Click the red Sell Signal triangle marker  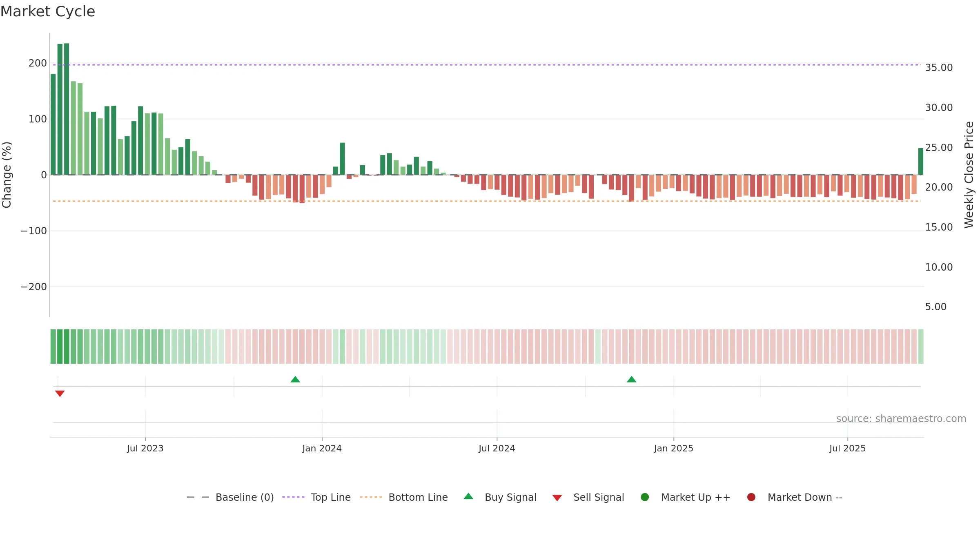pyautogui.click(x=60, y=393)
